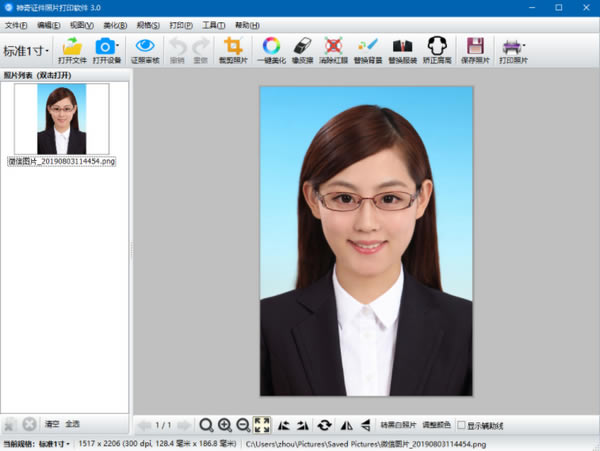Click the zoom in magnifier icon

click(225, 425)
